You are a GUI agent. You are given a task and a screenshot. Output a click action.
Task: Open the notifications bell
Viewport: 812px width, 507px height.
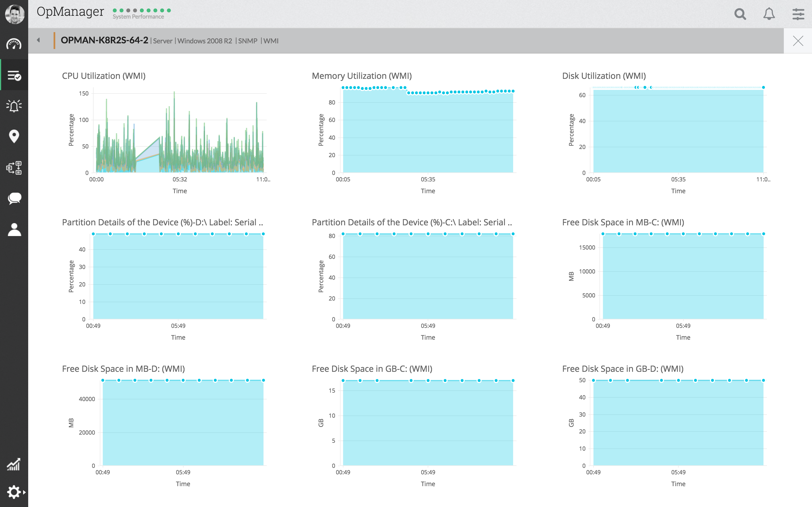coord(769,14)
